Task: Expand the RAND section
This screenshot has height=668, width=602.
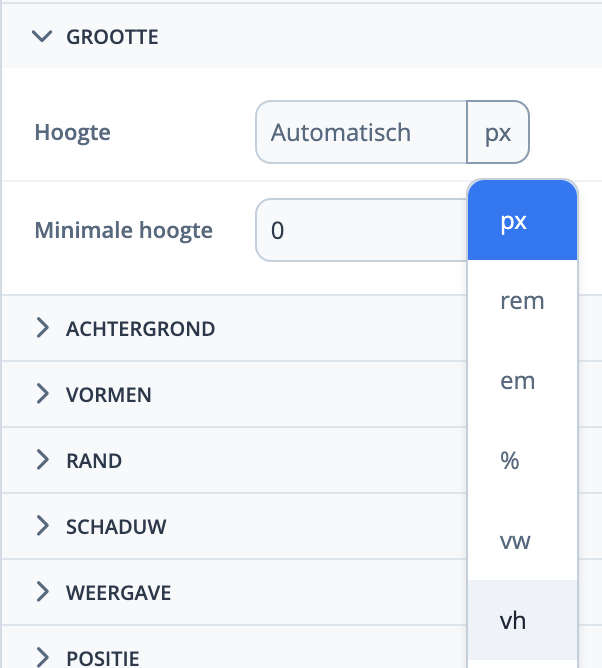Action: pos(42,460)
